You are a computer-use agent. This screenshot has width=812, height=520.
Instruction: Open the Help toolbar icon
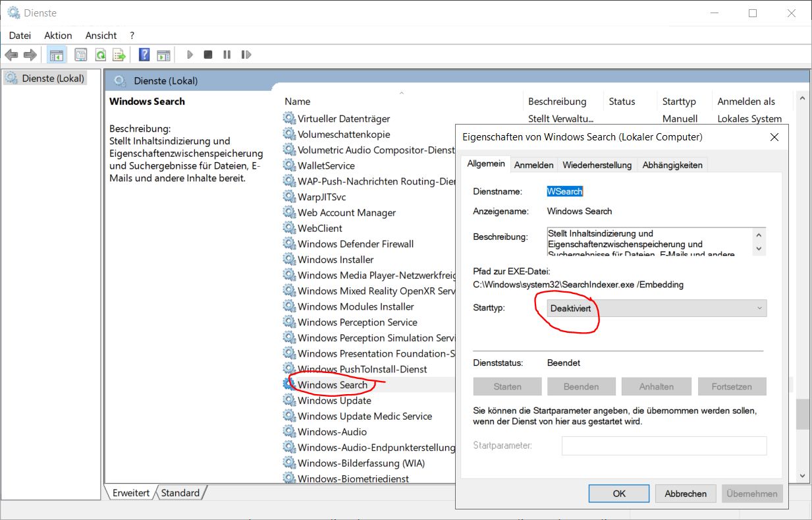click(x=144, y=55)
